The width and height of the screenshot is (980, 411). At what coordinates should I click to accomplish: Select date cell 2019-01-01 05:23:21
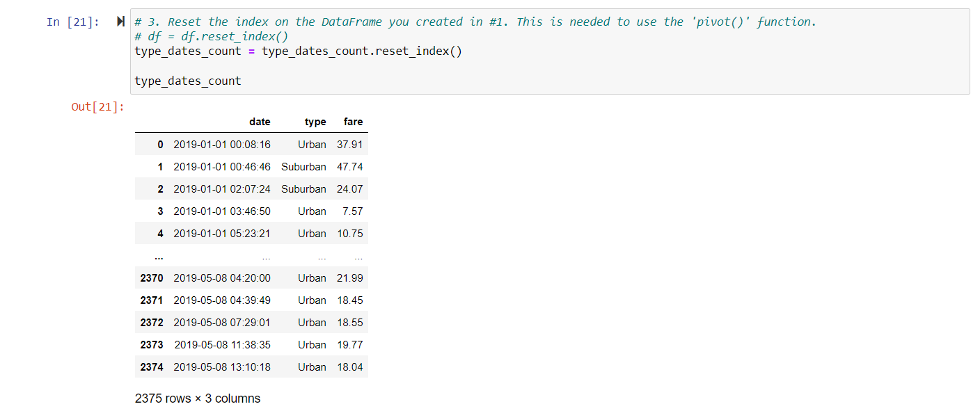pyautogui.click(x=222, y=234)
